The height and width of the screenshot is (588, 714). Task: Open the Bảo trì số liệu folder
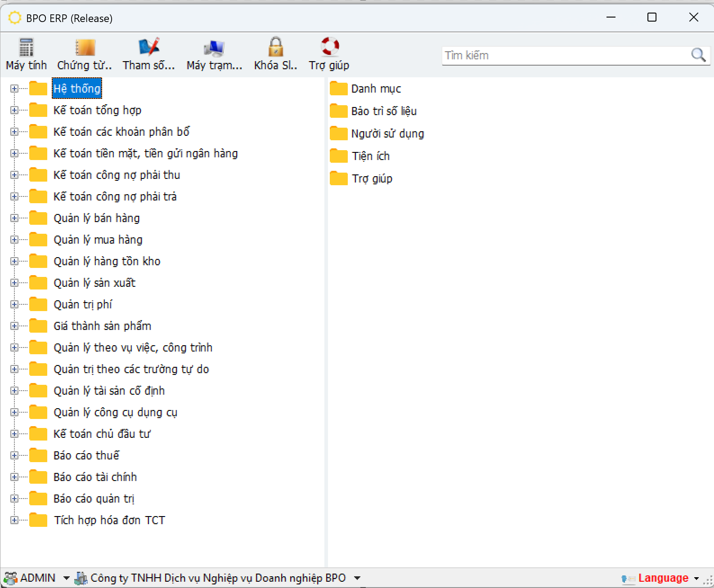383,111
